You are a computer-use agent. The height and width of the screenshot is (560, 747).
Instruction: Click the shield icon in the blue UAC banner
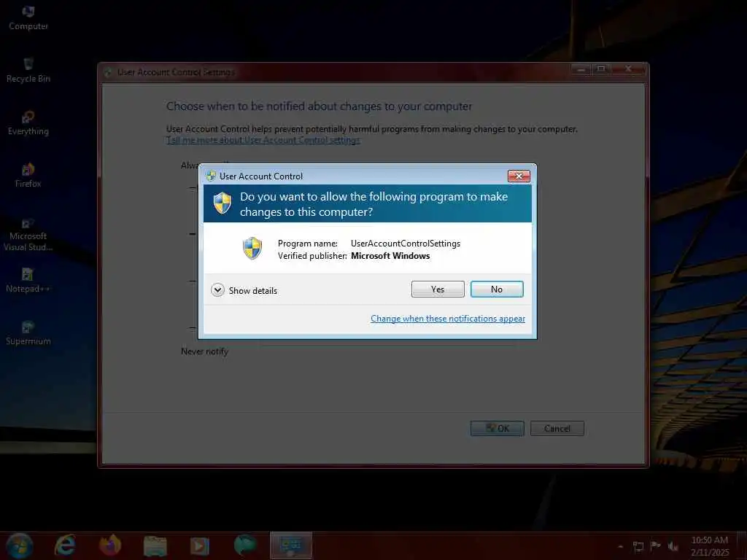(x=222, y=203)
